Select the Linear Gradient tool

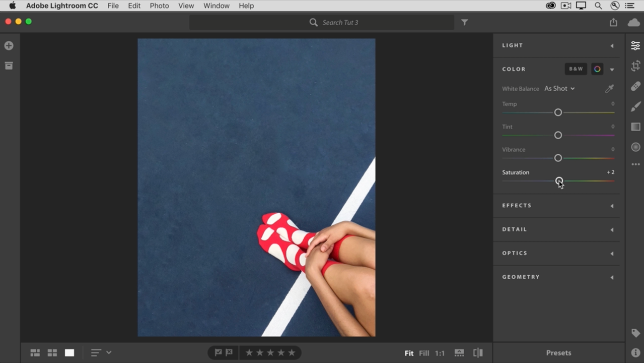(x=635, y=127)
